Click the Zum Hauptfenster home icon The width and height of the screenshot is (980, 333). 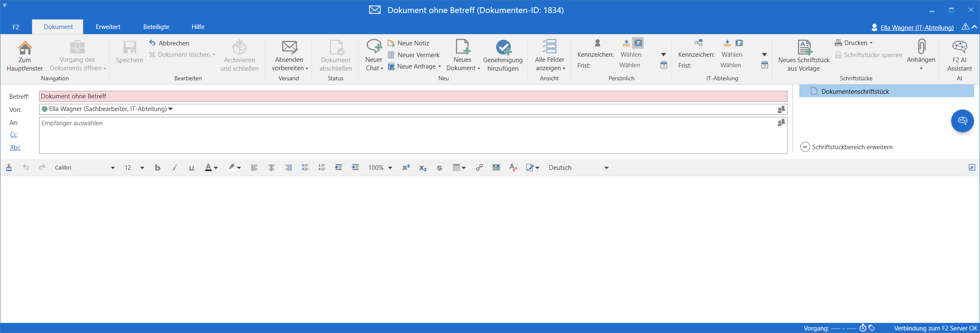[25, 48]
